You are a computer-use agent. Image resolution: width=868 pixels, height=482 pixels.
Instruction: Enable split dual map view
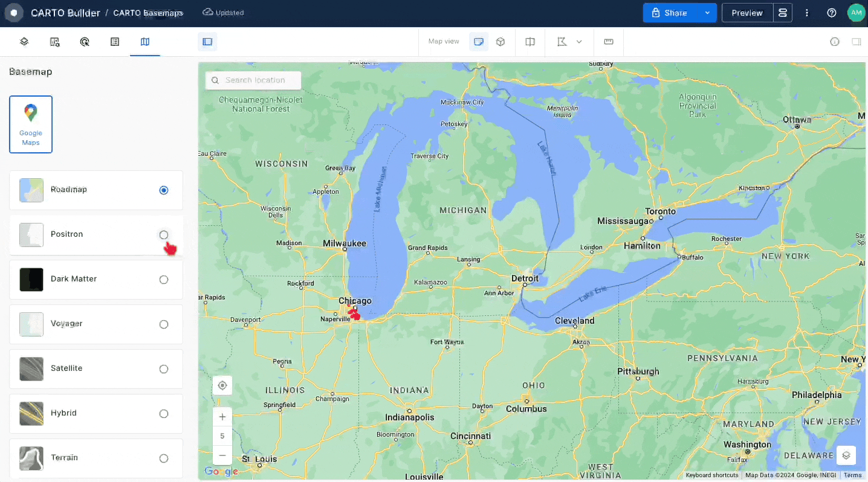coord(530,42)
